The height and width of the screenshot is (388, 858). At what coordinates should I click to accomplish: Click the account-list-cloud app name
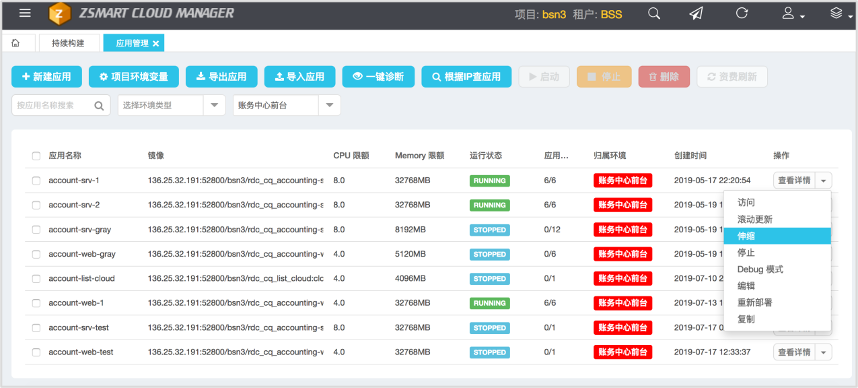pos(82,279)
